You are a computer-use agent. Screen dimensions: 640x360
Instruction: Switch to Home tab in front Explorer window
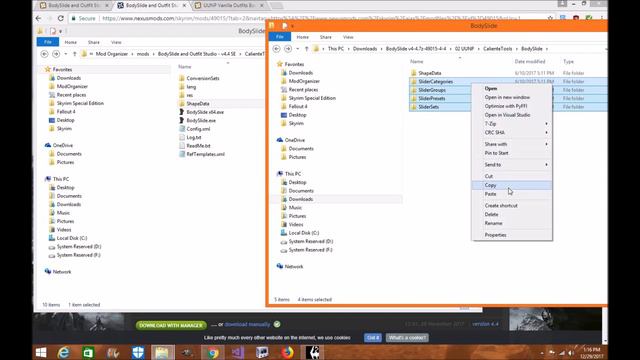302,37
